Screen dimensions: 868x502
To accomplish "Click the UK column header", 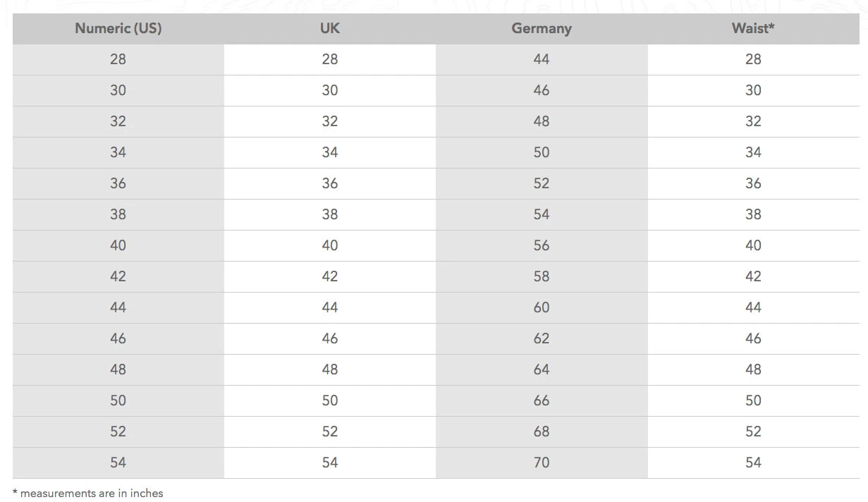I will 330,29.
